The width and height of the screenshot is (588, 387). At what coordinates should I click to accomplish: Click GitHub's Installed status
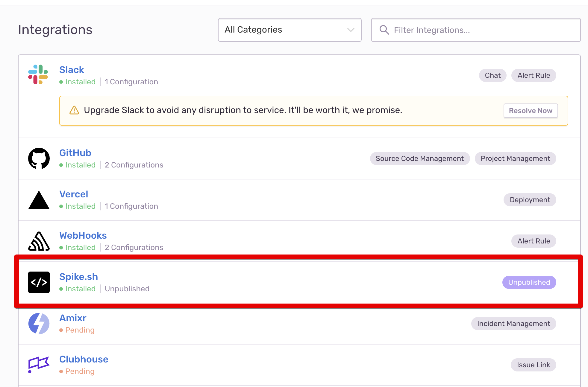pyautogui.click(x=78, y=165)
